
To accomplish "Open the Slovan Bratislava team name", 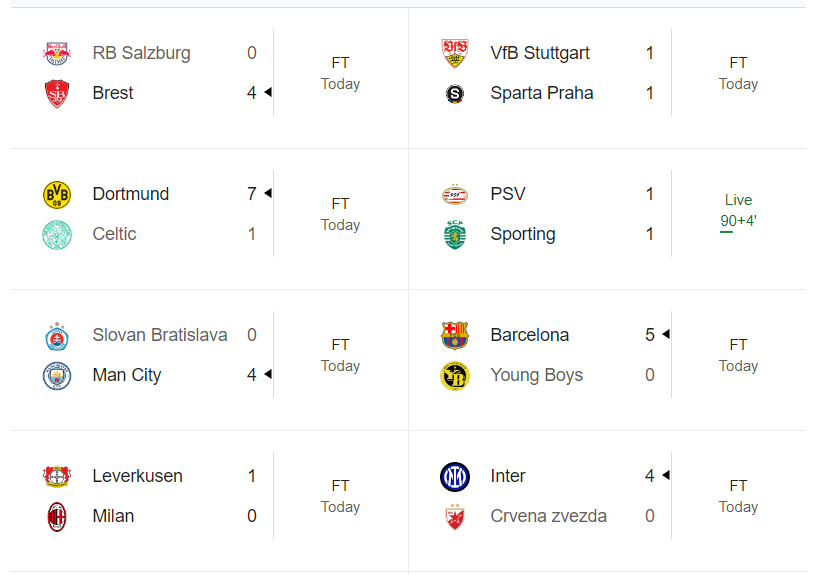I will [x=159, y=335].
